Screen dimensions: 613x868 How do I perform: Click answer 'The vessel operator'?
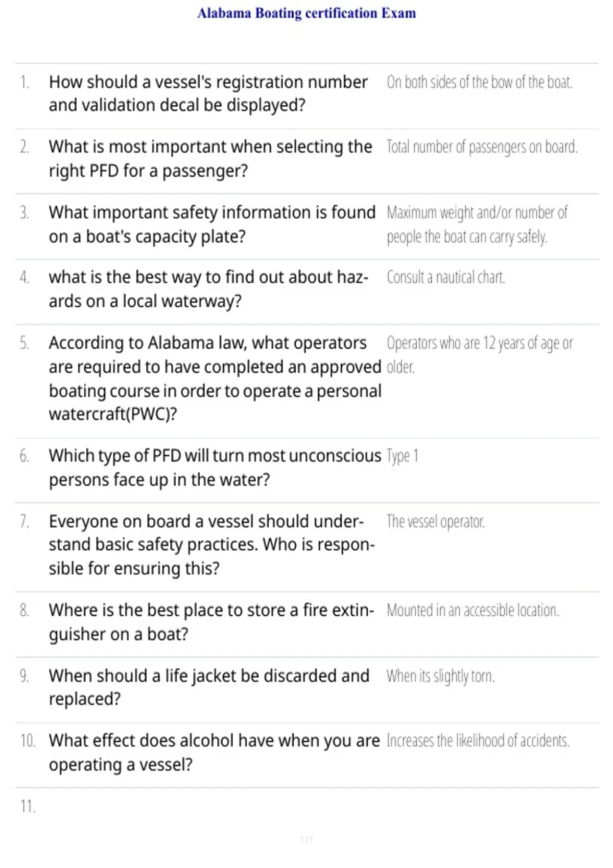[436, 521]
